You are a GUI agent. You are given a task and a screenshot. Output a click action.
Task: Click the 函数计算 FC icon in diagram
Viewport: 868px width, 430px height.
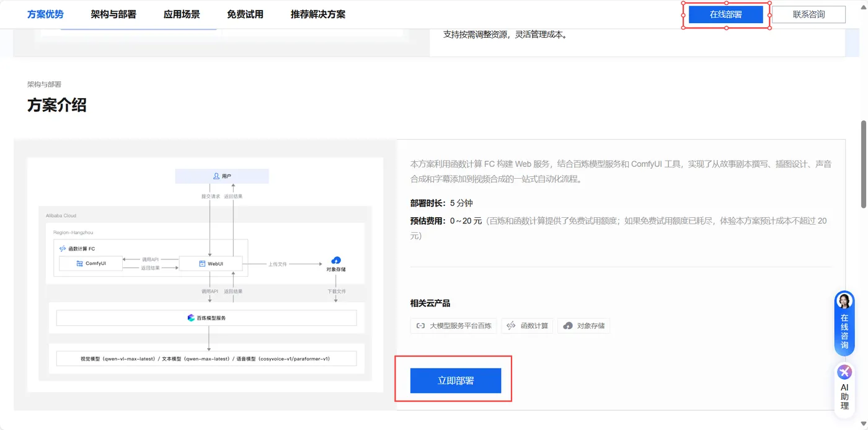(62, 248)
